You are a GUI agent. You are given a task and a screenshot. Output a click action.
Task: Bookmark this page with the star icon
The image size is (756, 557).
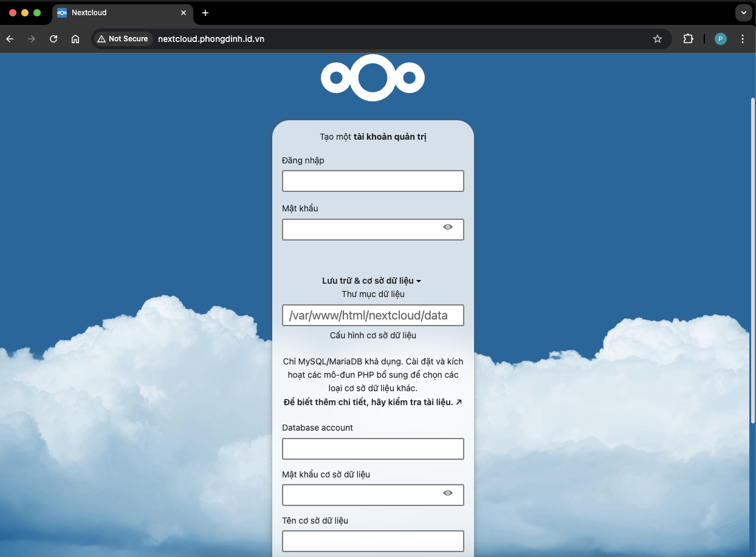pos(658,39)
